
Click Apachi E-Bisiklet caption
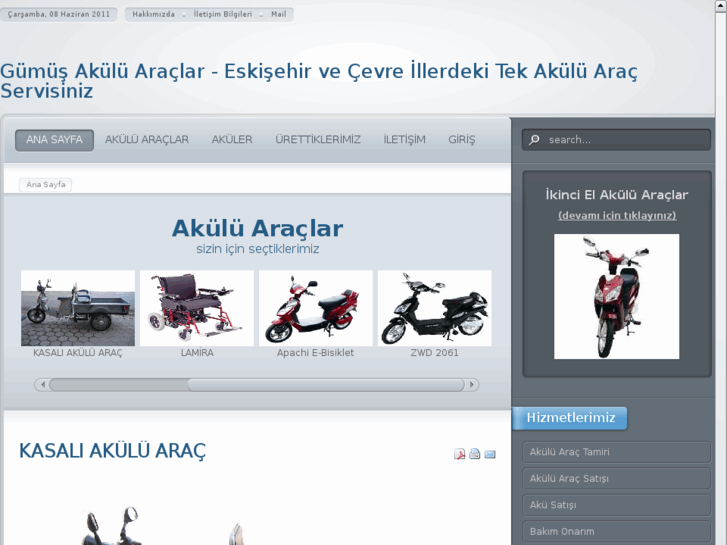tap(315, 353)
